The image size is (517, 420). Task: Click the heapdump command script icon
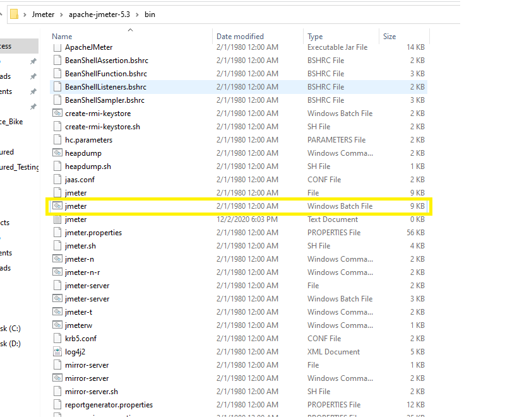pos(57,153)
